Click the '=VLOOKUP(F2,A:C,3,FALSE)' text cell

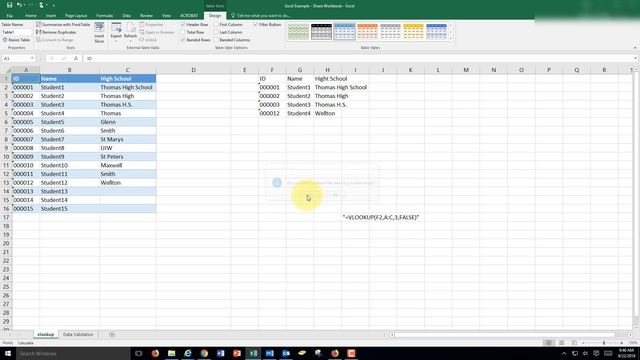380,218
